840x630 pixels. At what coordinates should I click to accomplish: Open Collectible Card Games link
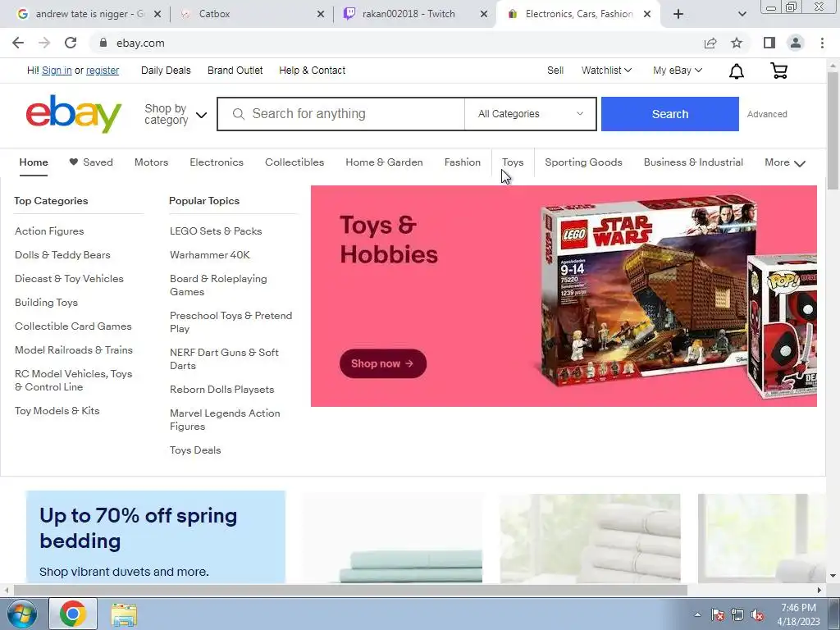coord(73,326)
